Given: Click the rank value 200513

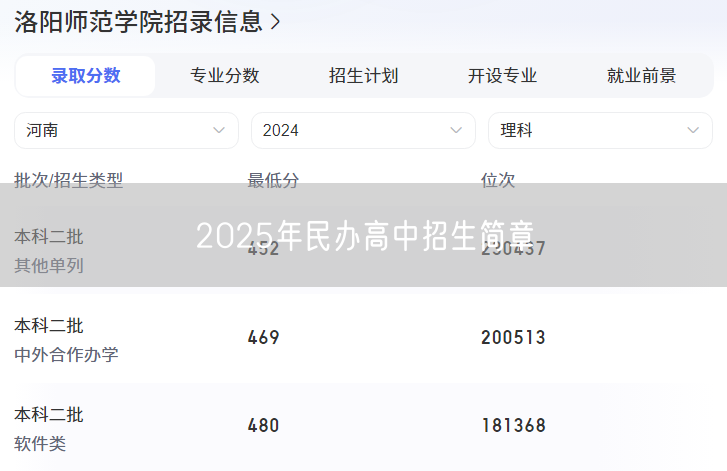Looking at the screenshot, I should [x=513, y=337].
